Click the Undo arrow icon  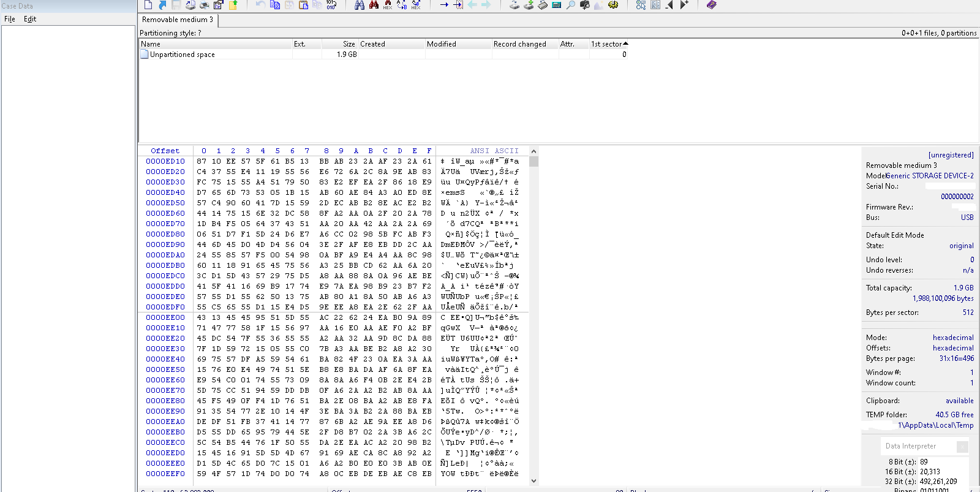[261, 5]
